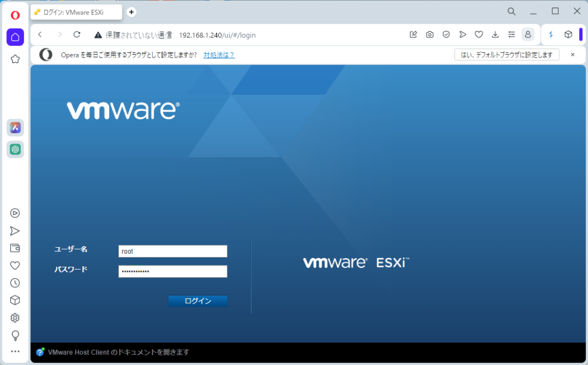Open the downloads icon in toolbar
The height and width of the screenshot is (365, 588).
495,34
